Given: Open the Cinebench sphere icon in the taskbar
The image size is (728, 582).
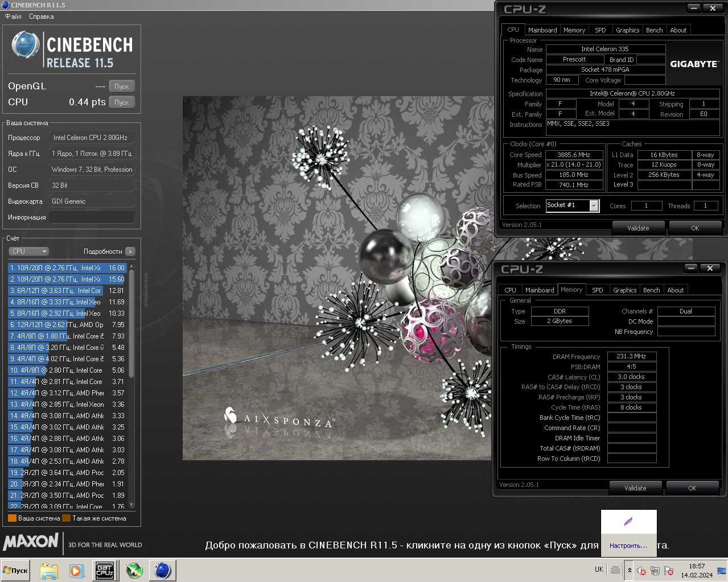Looking at the screenshot, I should point(162,571).
